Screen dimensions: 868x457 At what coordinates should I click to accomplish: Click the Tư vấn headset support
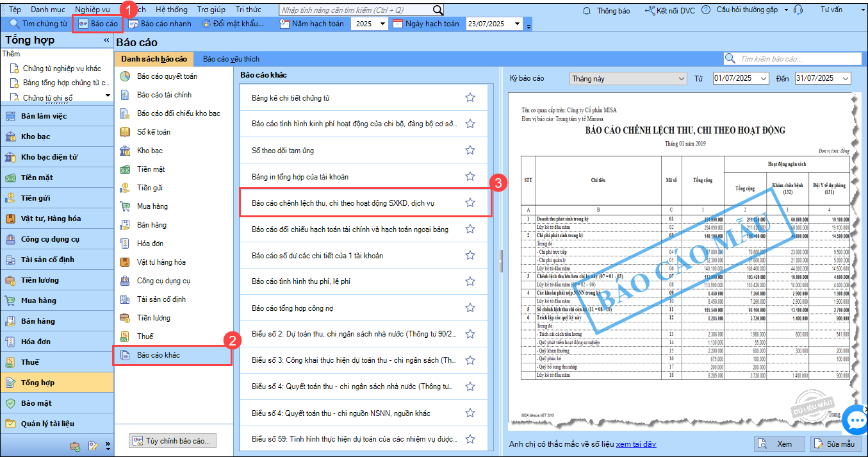click(799, 10)
